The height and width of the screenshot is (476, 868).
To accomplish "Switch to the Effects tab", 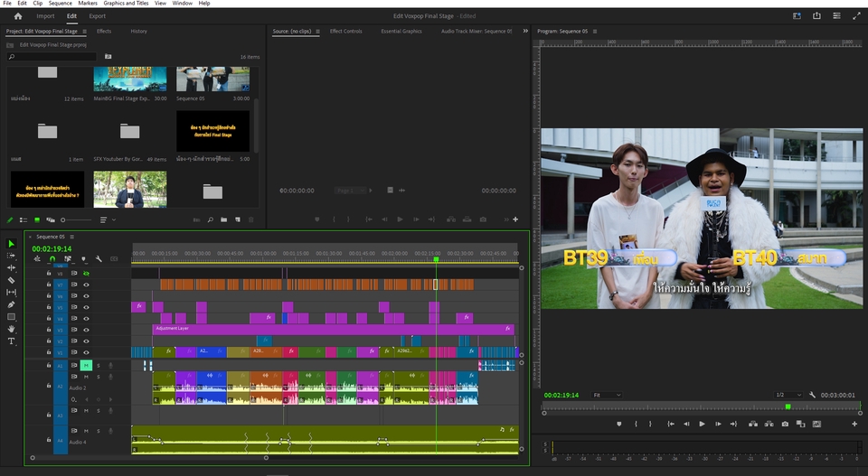I will pos(104,31).
